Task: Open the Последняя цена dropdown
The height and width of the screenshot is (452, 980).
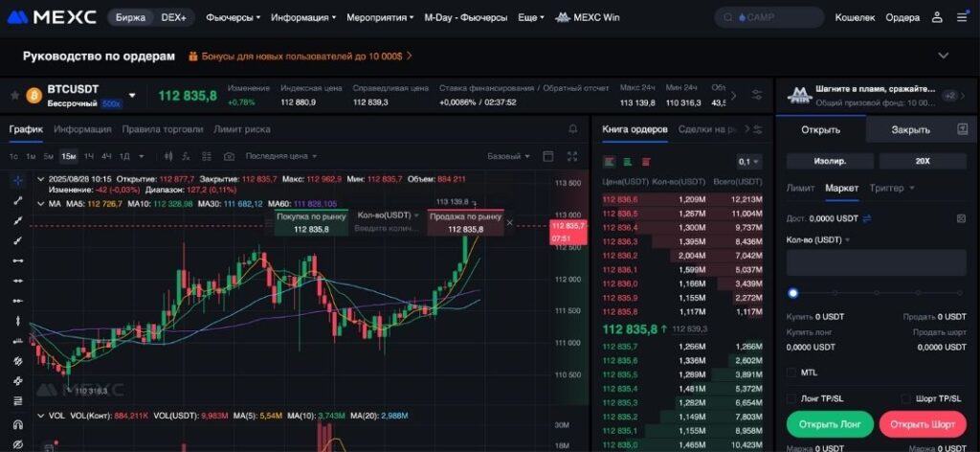Action: point(280,156)
